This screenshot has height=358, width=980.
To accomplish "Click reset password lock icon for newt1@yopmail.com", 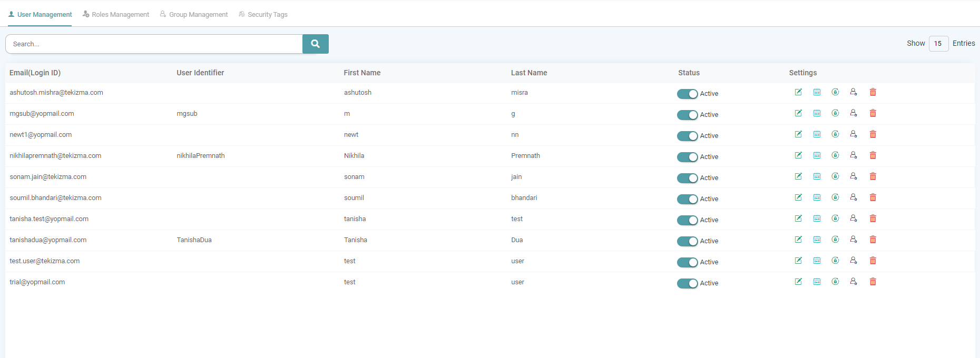I will 835,134.
